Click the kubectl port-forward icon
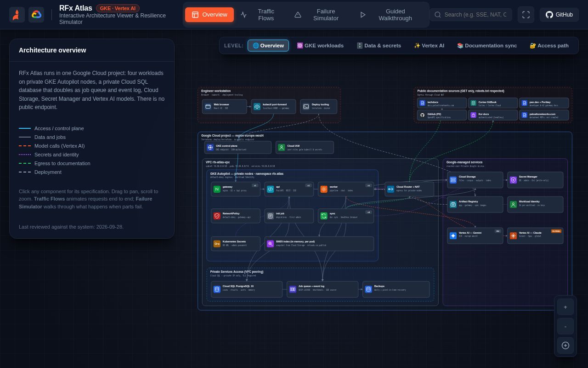This screenshot has width=588, height=368. pyautogui.click(x=257, y=107)
